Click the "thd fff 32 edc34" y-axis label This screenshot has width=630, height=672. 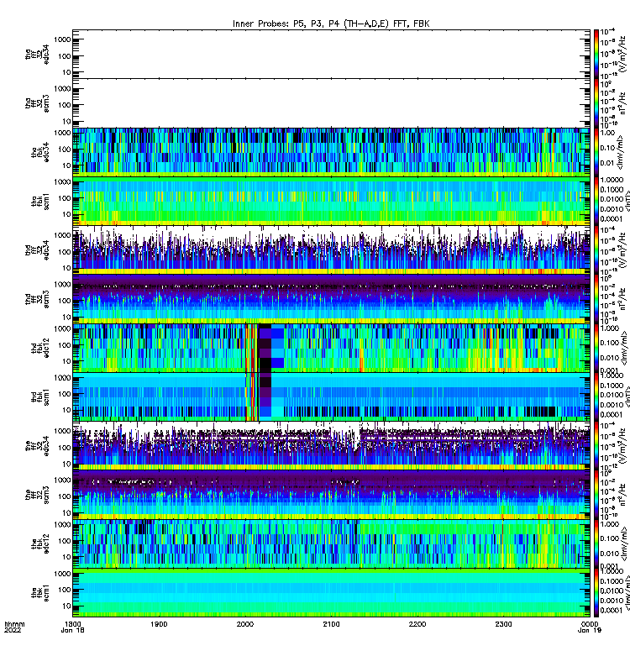37,249
